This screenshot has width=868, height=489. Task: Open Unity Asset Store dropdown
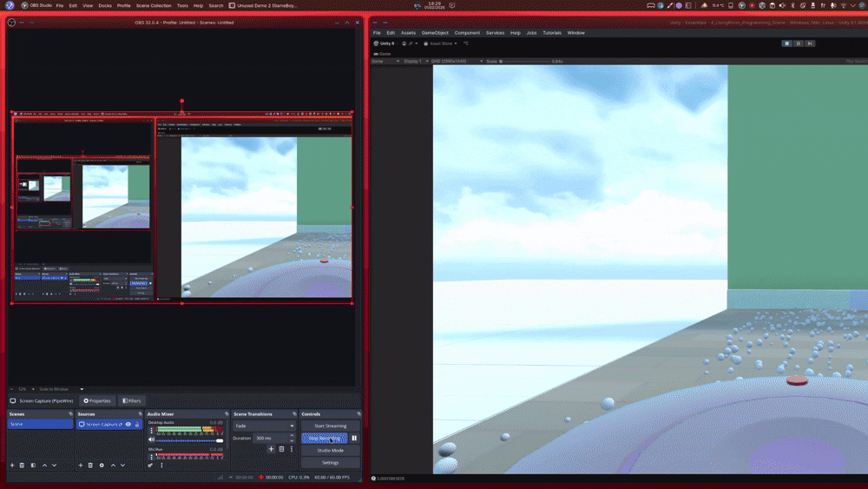tap(441, 43)
